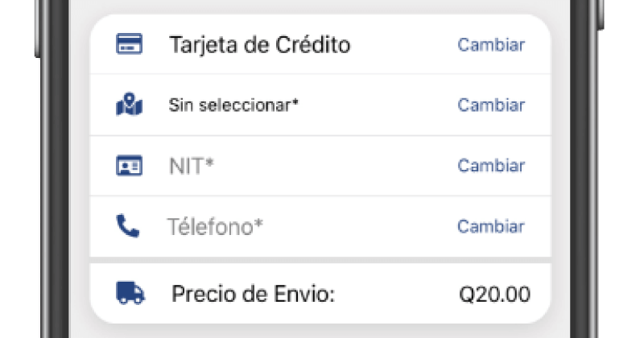Click the credit card icon
The height and width of the screenshot is (338, 644).
coord(130,44)
